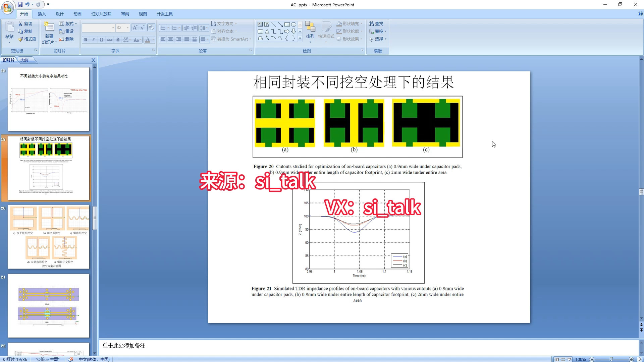Screen dimensions: 644x362
Task: Save the presentation from the quick access toolbar
Action: (x=20, y=4)
